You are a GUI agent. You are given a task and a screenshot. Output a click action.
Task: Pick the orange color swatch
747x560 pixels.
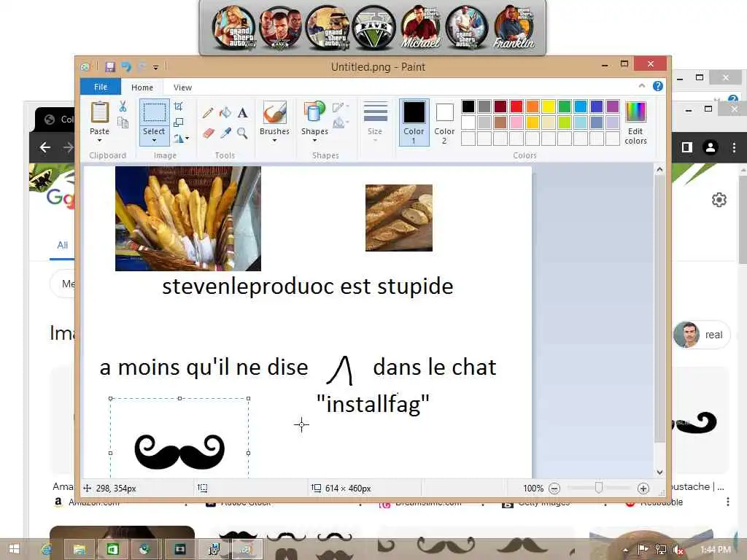tap(532, 106)
